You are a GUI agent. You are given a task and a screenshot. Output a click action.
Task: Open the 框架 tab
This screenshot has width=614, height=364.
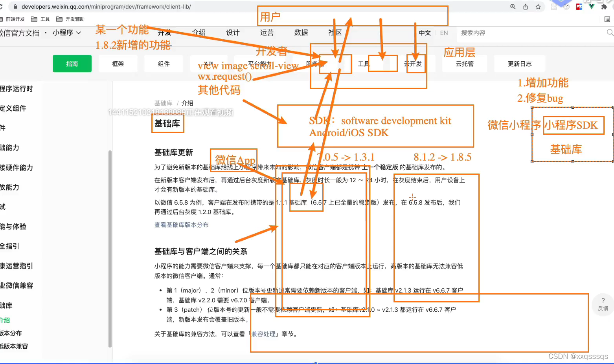[118, 64]
